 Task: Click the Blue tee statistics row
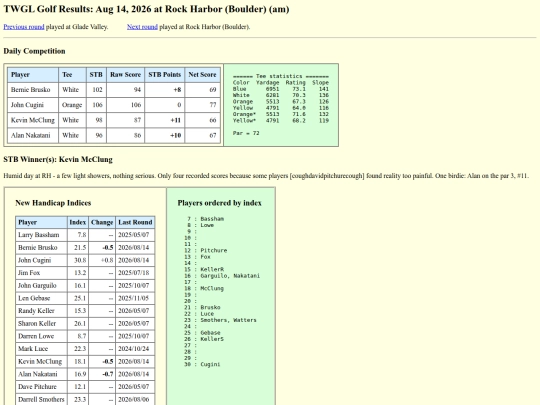[281, 89]
